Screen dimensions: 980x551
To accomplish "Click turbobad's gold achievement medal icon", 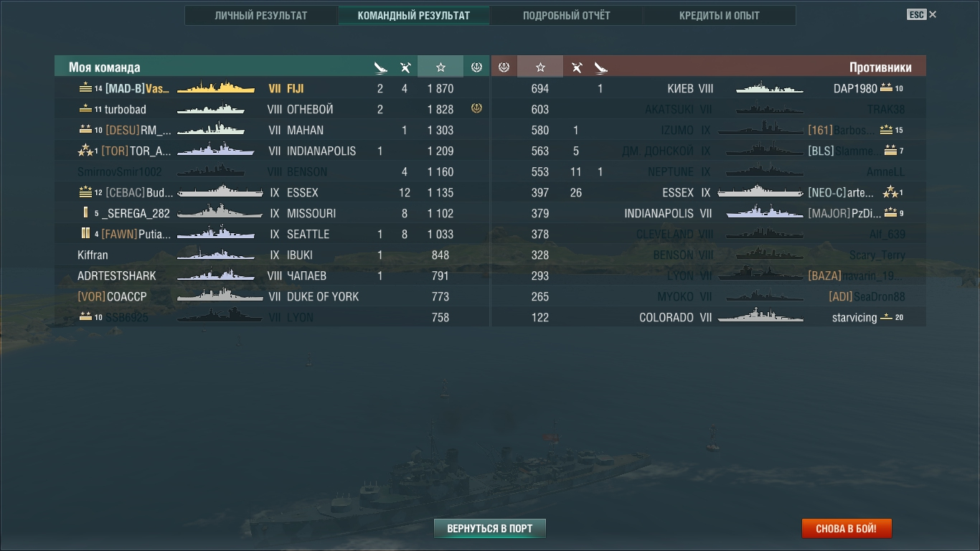I will pyautogui.click(x=476, y=109).
